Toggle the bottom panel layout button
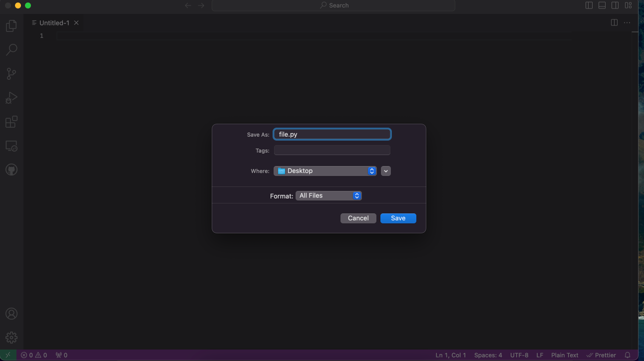This screenshot has height=361, width=644. click(x=602, y=5)
